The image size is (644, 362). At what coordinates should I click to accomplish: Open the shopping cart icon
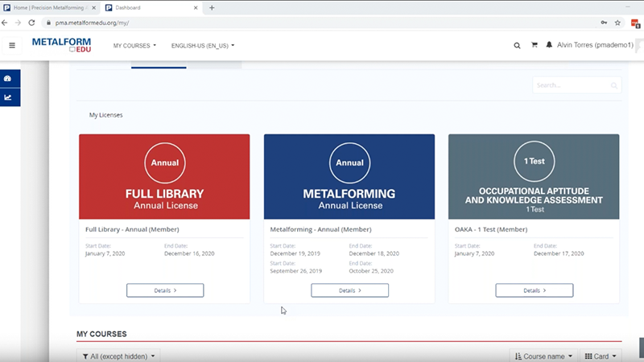(534, 46)
